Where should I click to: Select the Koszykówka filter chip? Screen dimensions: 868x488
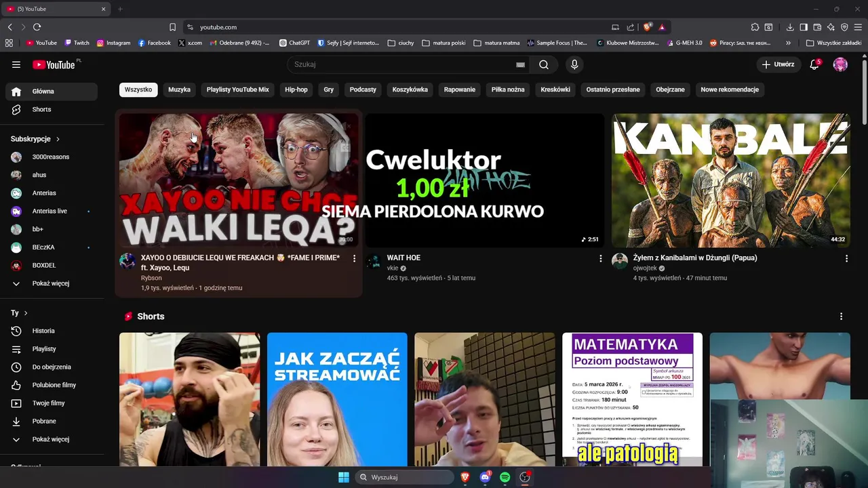coord(410,89)
